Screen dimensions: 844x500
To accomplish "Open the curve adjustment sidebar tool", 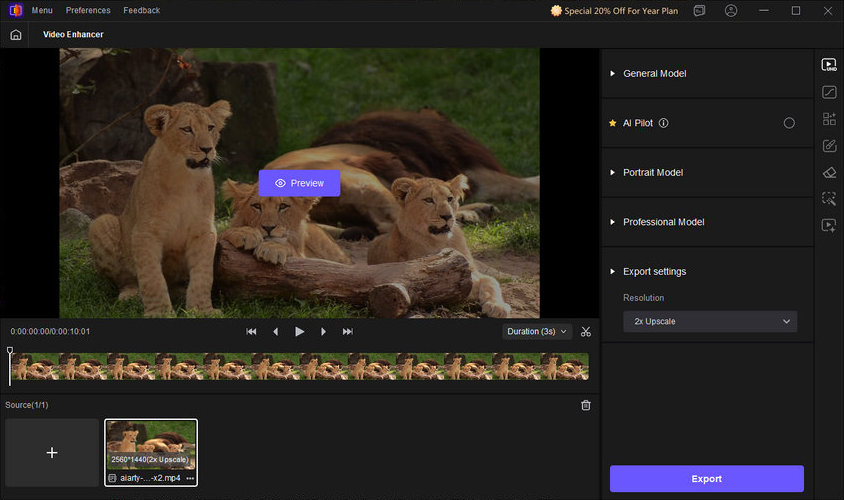I will click(x=829, y=92).
